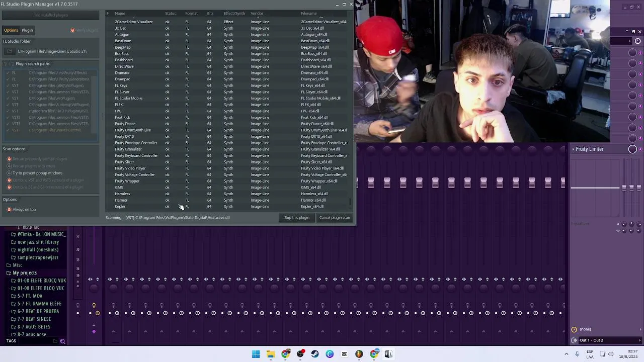Select the Kepler plugin row

227,207
